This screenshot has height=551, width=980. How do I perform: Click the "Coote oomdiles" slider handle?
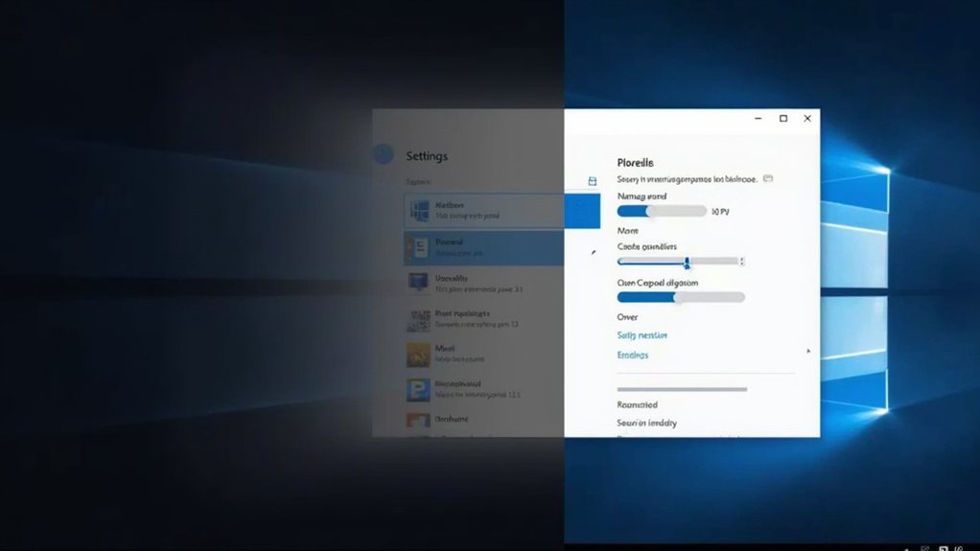687,262
